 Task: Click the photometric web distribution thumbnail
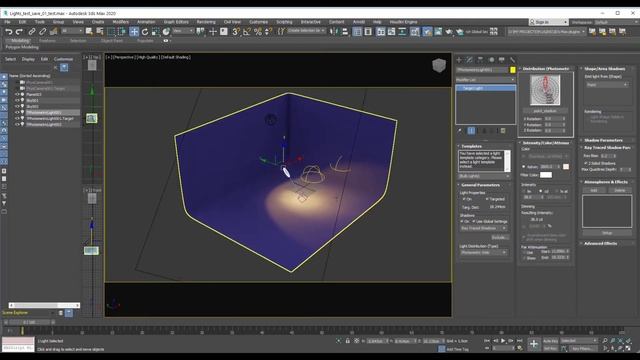point(545,90)
